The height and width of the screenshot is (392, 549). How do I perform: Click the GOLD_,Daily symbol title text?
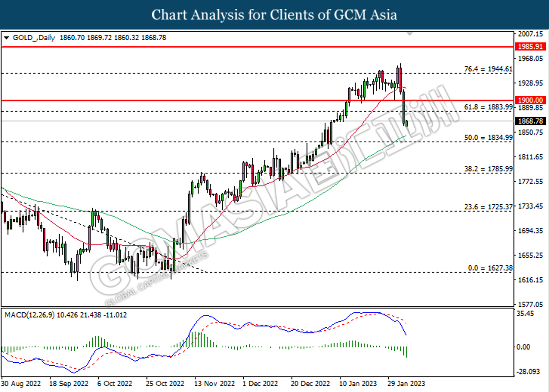pos(34,38)
